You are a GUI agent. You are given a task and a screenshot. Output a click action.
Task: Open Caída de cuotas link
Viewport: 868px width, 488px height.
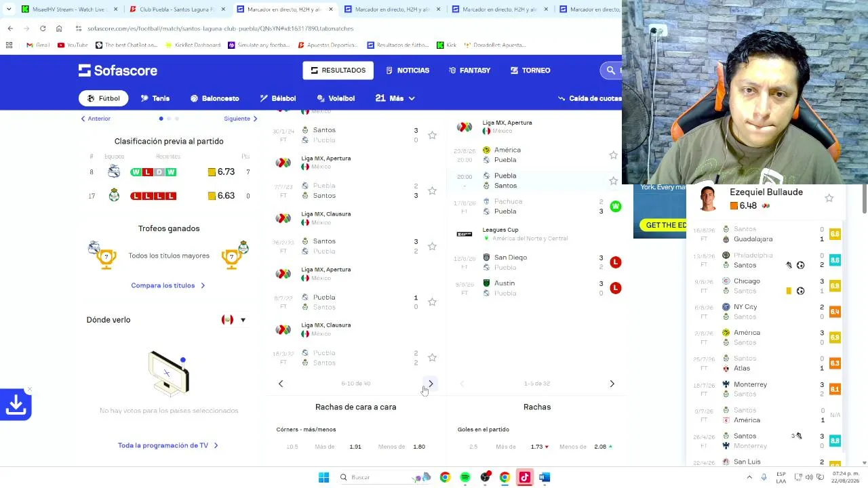tap(589, 98)
